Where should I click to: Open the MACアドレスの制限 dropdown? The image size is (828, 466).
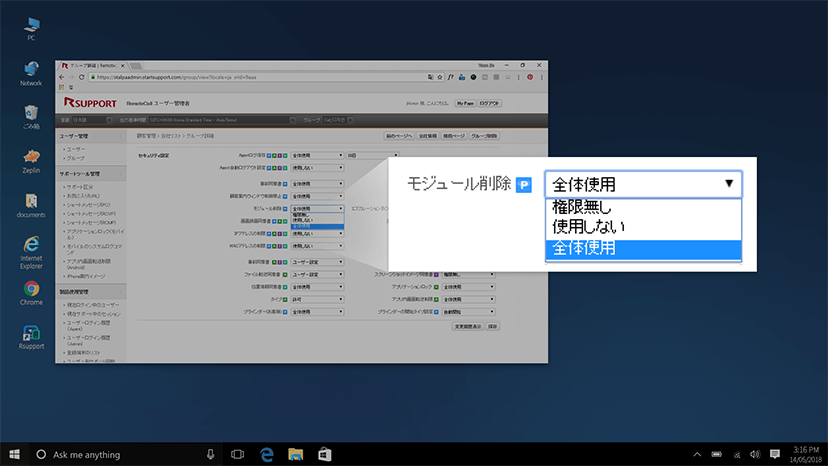tap(317, 246)
